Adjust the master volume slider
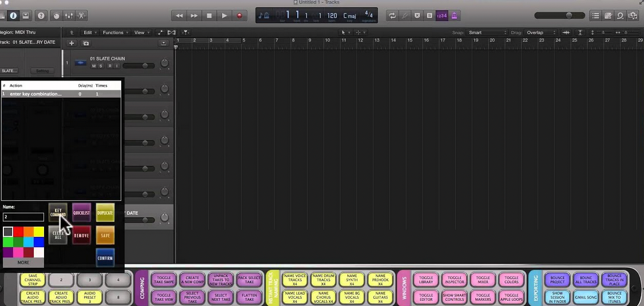This screenshot has width=644, height=306. [559, 15]
